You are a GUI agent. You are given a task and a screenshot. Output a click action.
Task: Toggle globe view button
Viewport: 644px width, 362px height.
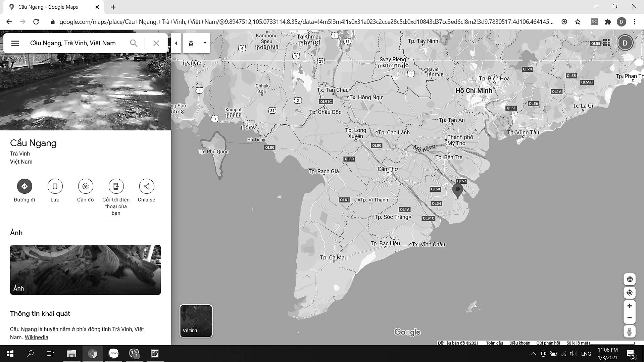pyautogui.click(x=630, y=279)
